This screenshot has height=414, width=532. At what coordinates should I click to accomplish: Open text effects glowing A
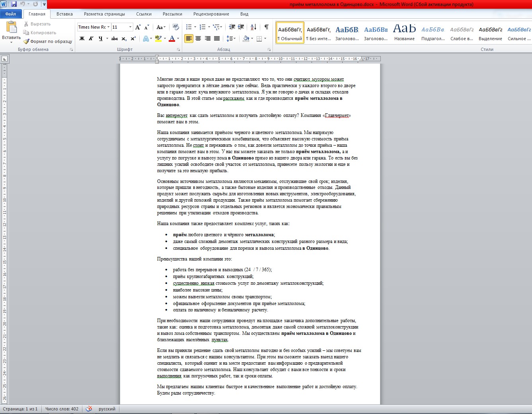pos(146,39)
